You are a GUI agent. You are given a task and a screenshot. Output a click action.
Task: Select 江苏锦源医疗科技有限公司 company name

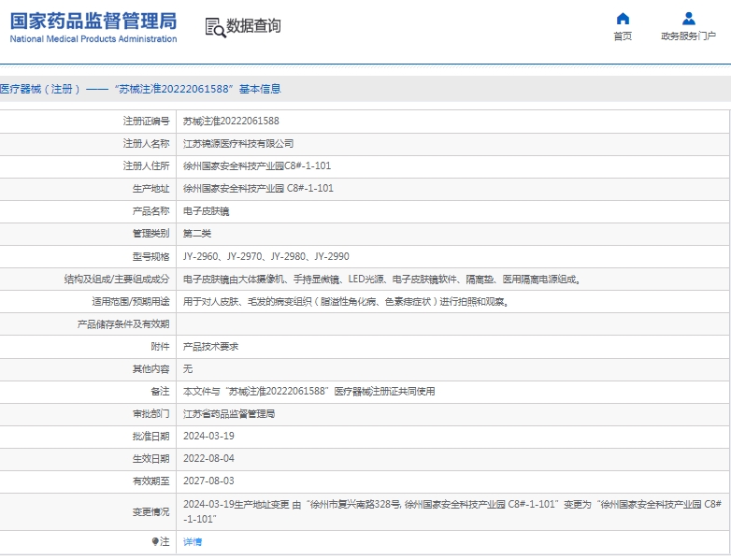coord(238,144)
